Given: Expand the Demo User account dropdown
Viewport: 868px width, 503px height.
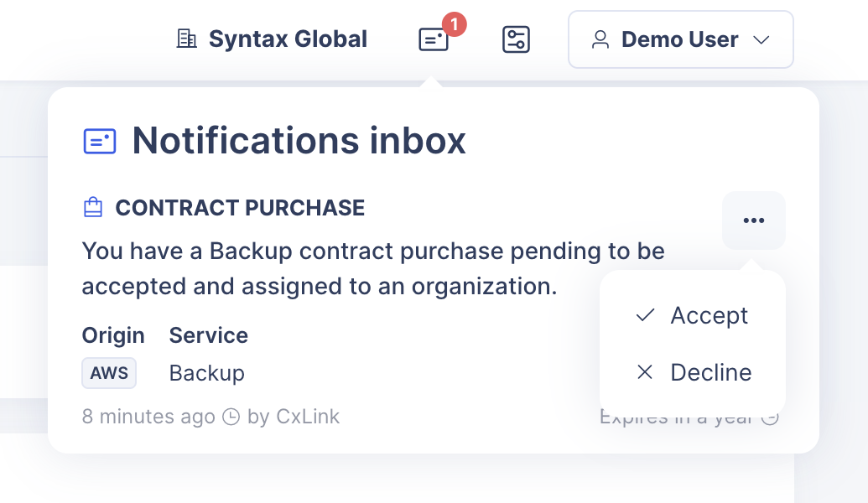Looking at the screenshot, I should point(680,39).
